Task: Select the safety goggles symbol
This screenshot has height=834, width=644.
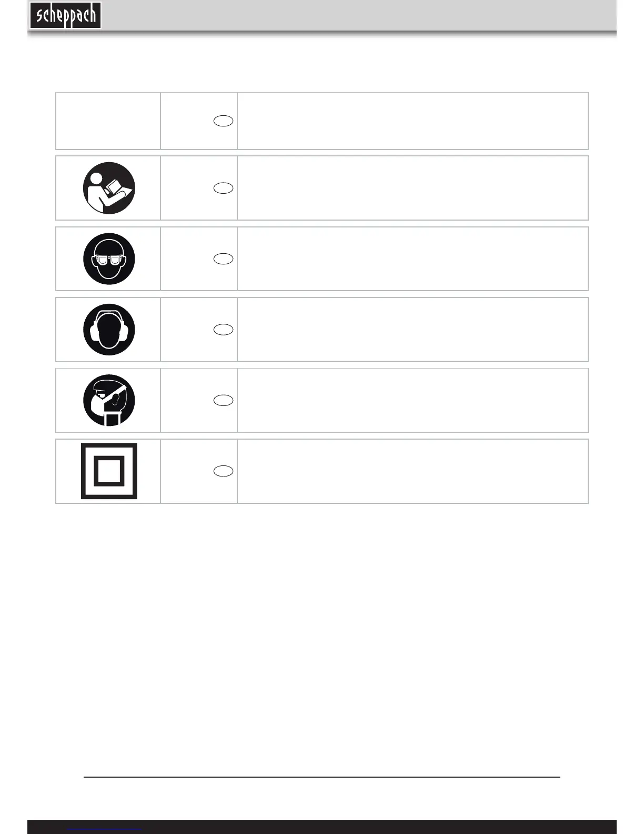Action: pos(109,259)
